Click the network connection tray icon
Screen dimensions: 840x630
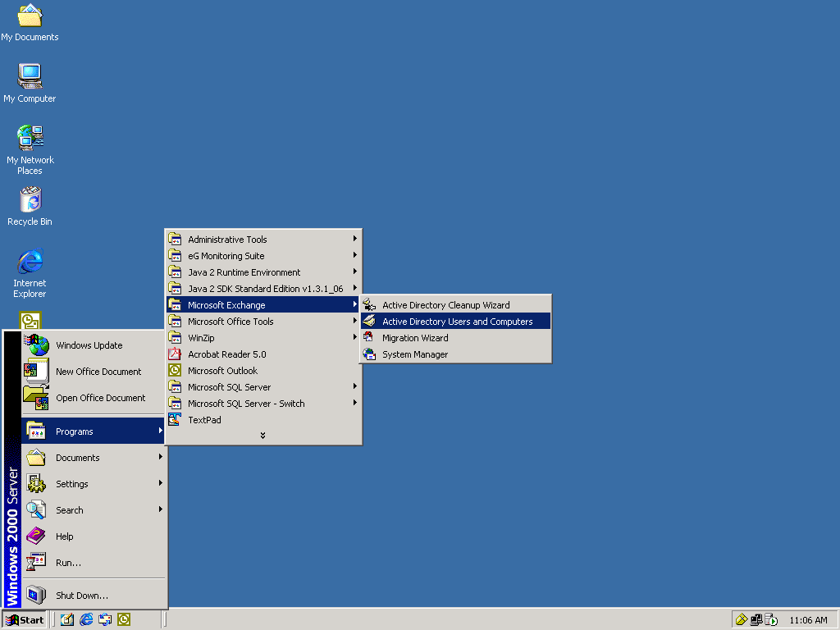coord(756,620)
